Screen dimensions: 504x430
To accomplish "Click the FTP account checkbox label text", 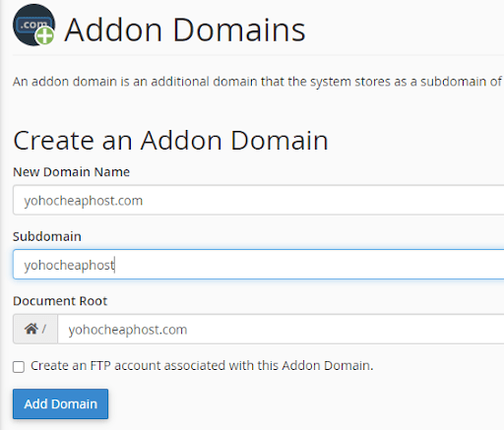I will pyautogui.click(x=202, y=366).
